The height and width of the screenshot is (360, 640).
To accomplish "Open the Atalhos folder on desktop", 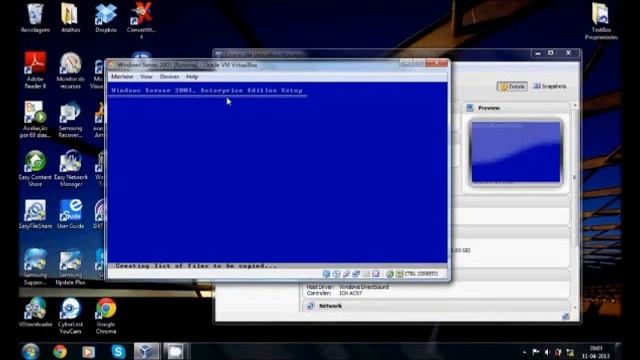I will [x=70, y=18].
